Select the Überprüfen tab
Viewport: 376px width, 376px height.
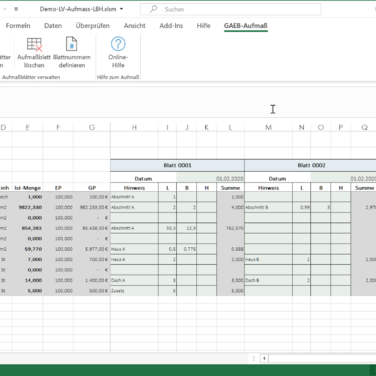(92, 26)
